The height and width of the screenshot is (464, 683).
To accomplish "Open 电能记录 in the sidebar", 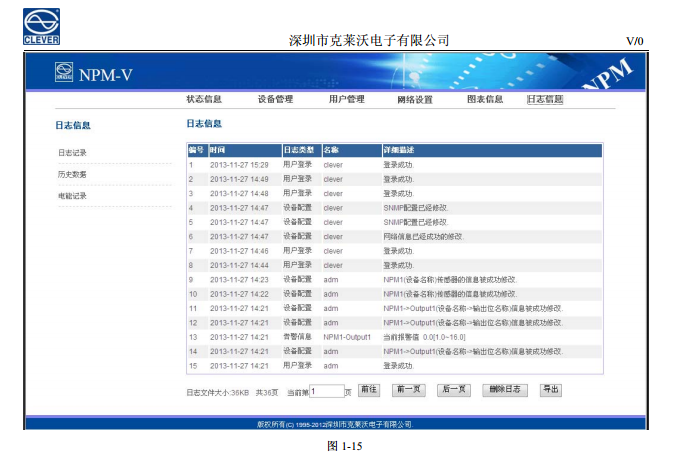I will pos(72,196).
